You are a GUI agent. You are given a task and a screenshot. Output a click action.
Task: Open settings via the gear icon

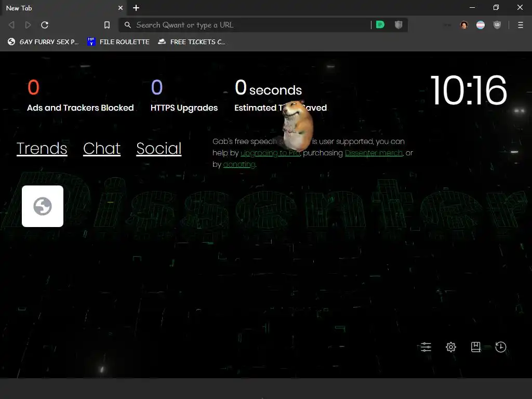coord(450,347)
